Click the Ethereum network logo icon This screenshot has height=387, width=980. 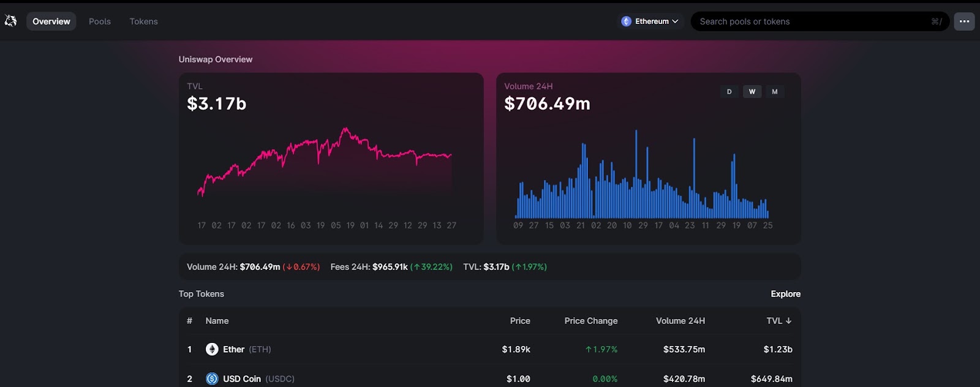[x=626, y=21]
